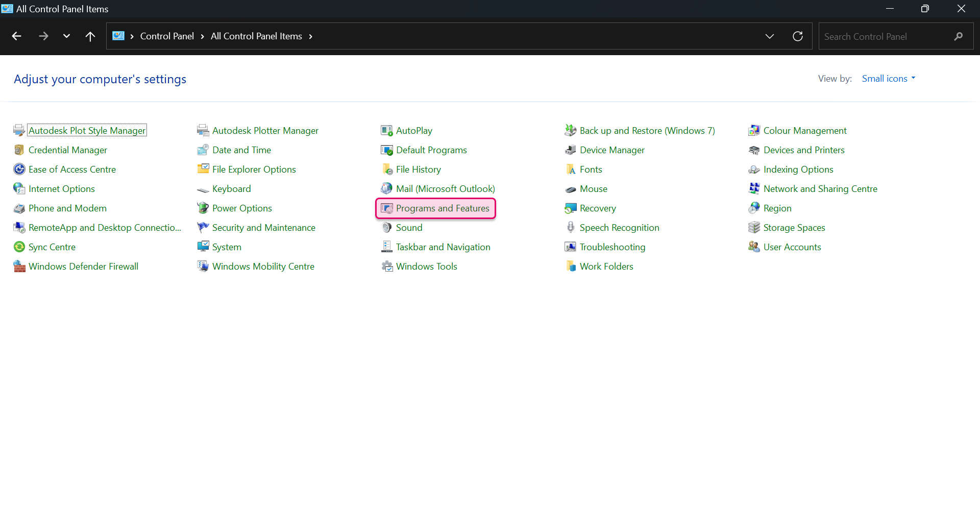The height and width of the screenshot is (505, 980).
Task: Click the Internet Options globe icon
Action: [x=19, y=189]
